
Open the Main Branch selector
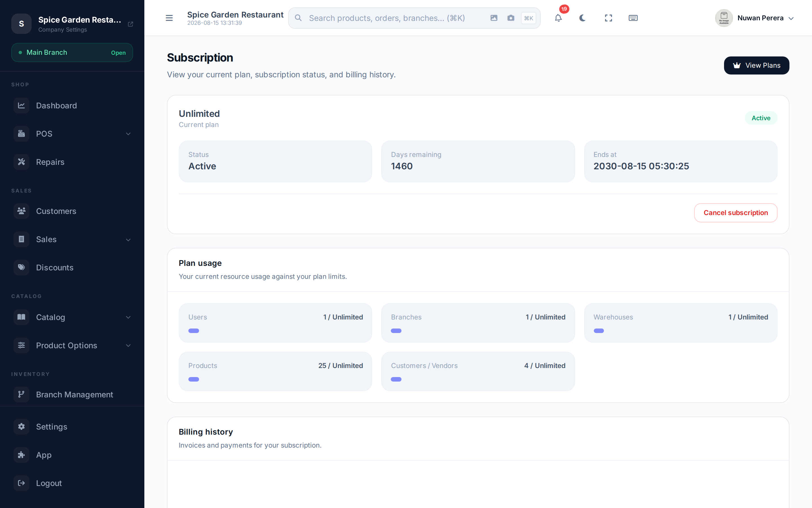(72, 52)
